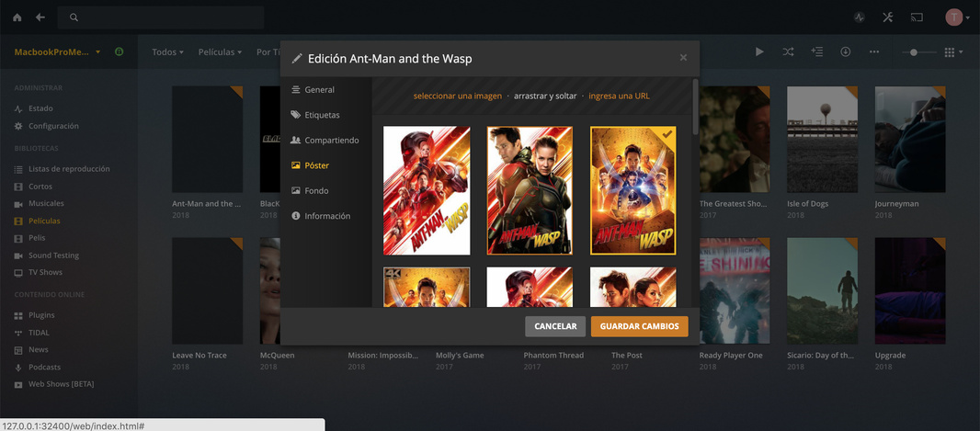
Task: Open The Greatest Showman poster
Action: [x=735, y=140]
